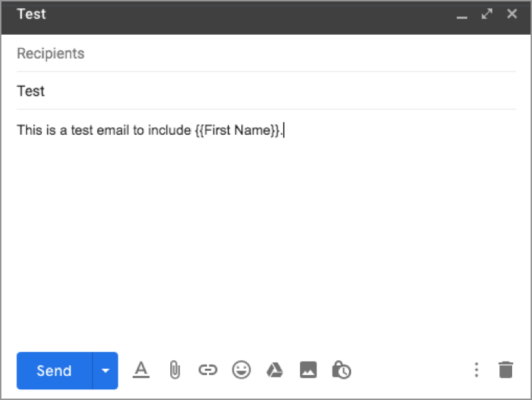This screenshot has height=400, width=532.
Task: Open formatting options with underlined A icon
Action: pyautogui.click(x=142, y=370)
